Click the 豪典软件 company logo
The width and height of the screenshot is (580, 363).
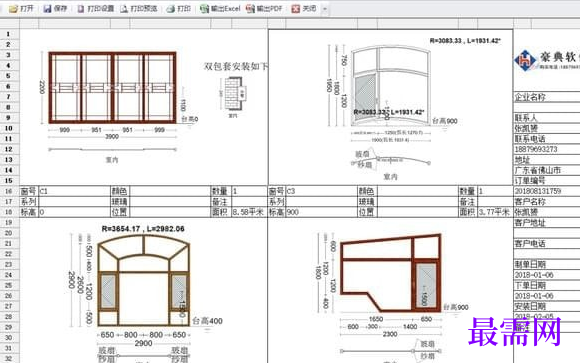click(x=547, y=60)
